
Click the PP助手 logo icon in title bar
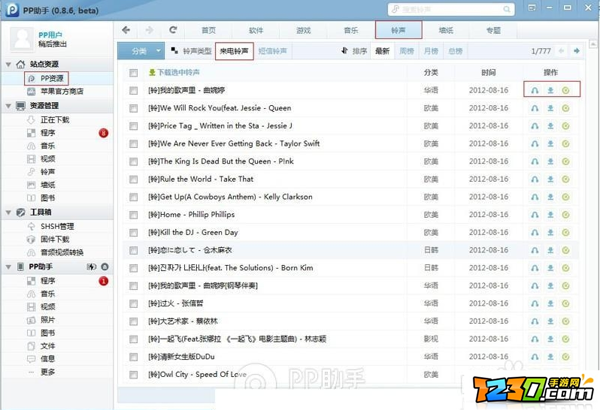[12, 10]
